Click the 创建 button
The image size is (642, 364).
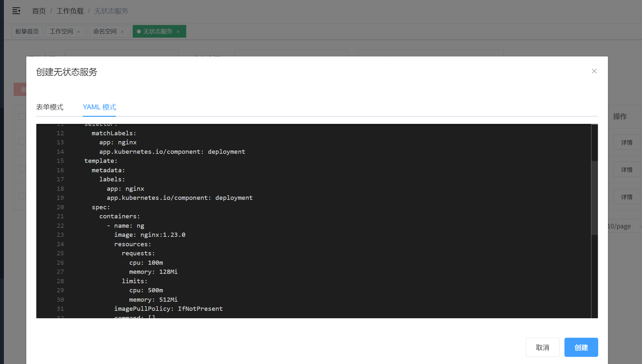pyautogui.click(x=581, y=347)
